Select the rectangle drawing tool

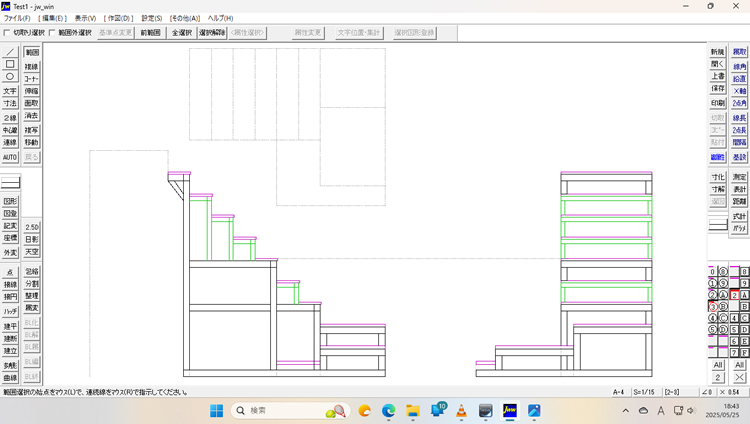pyautogui.click(x=10, y=64)
